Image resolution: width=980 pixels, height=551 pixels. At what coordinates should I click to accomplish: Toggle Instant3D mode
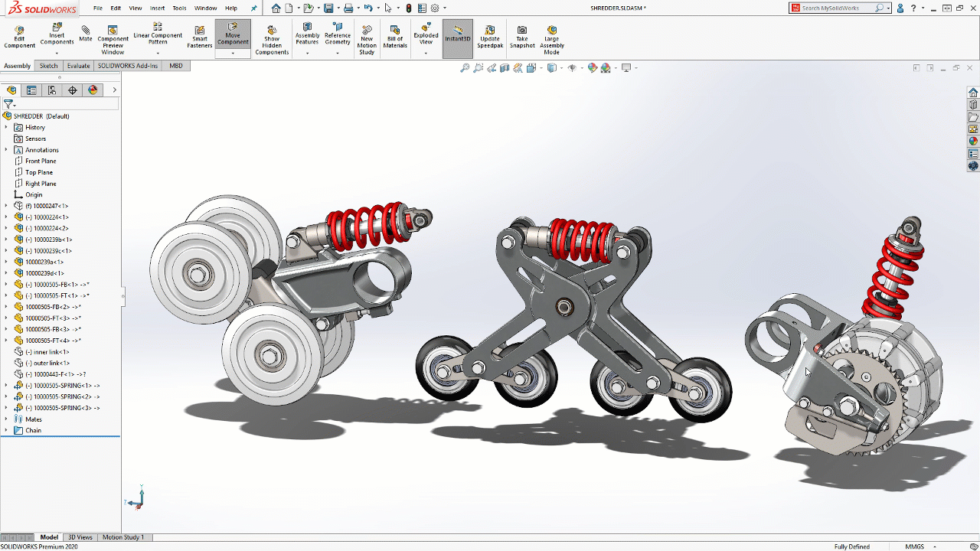tap(458, 34)
